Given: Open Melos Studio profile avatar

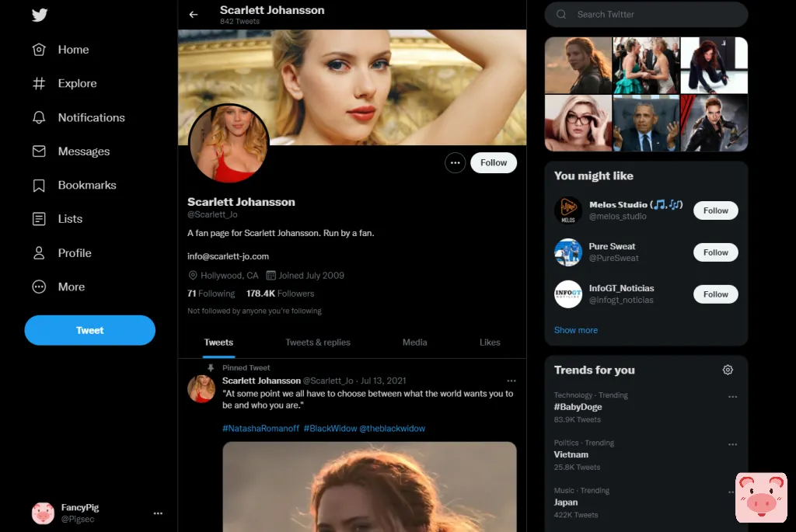Looking at the screenshot, I should coord(568,210).
